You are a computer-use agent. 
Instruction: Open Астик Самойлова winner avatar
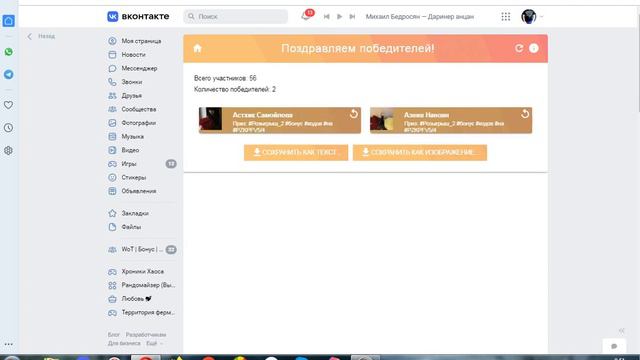pyautogui.click(x=211, y=120)
